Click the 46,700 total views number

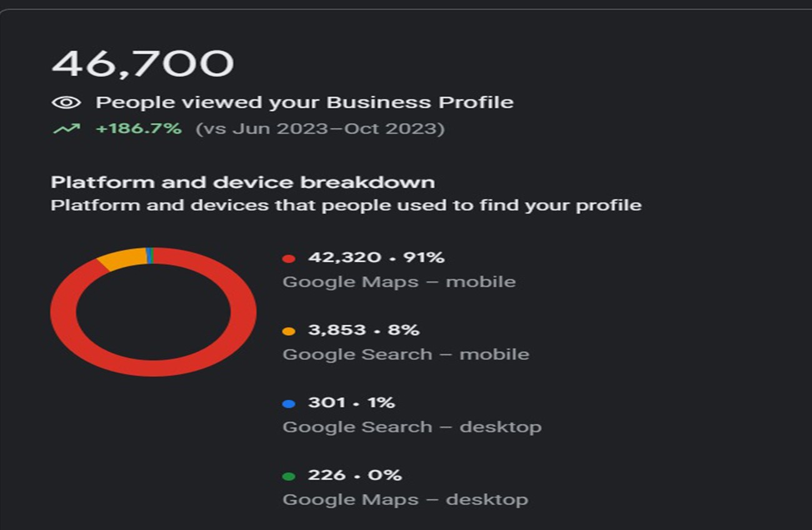[x=143, y=64]
